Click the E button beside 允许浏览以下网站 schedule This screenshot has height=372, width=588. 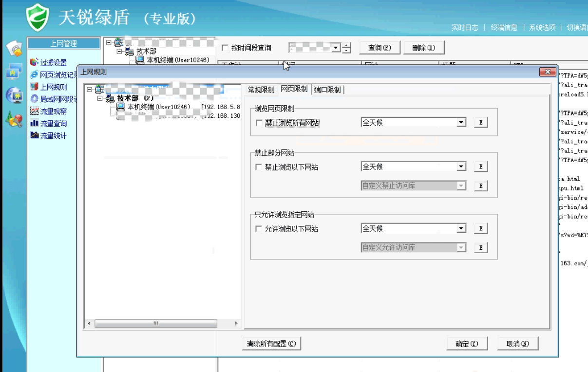tap(480, 228)
